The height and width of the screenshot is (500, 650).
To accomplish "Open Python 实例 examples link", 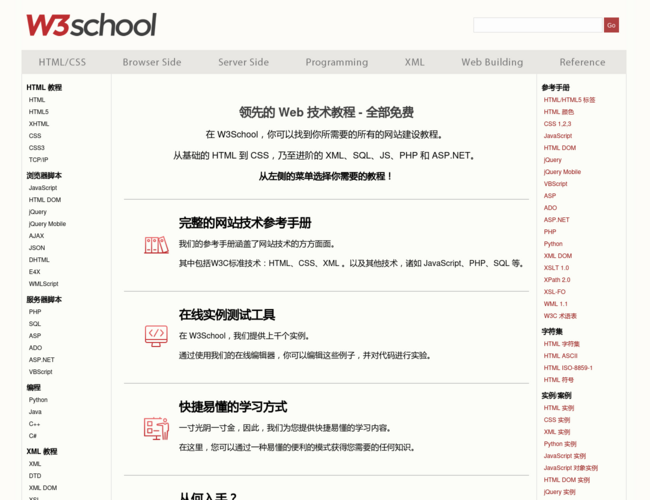I will point(560,444).
